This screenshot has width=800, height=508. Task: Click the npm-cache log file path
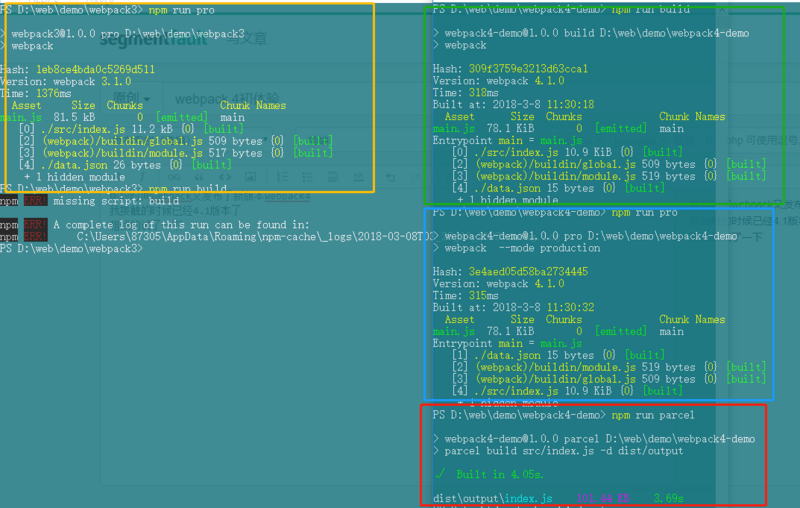[254, 237]
